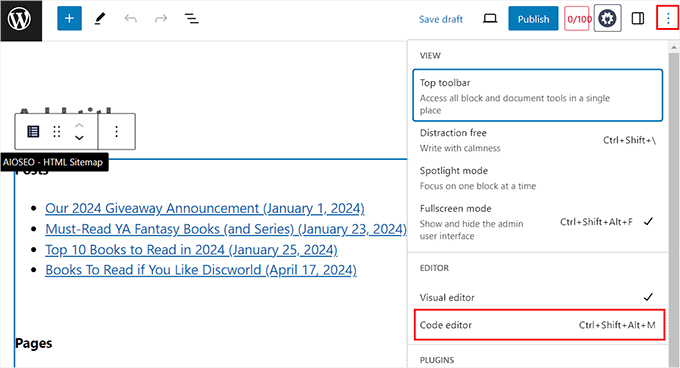
Task: Click the Pages heading text
Action: pyautogui.click(x=34, y=343)
